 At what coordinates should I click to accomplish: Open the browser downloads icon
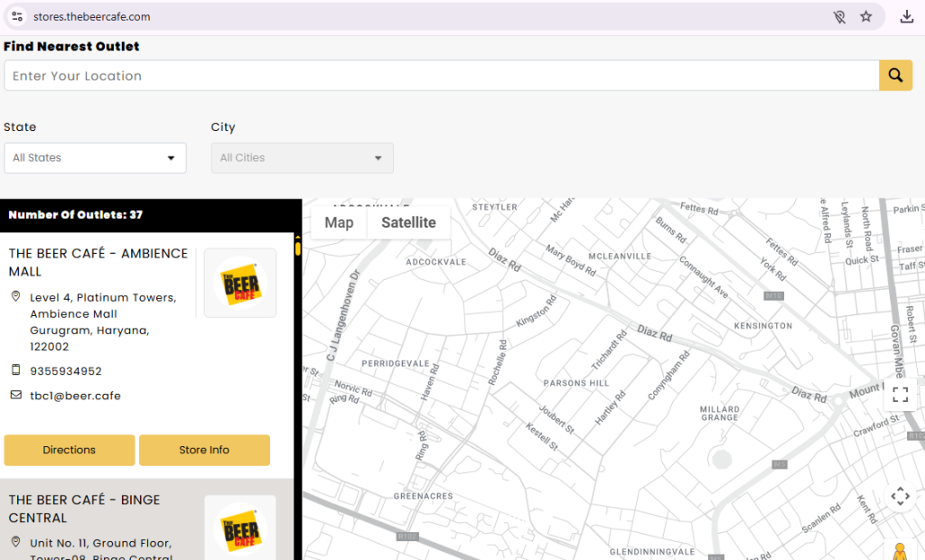coord(907,16)
